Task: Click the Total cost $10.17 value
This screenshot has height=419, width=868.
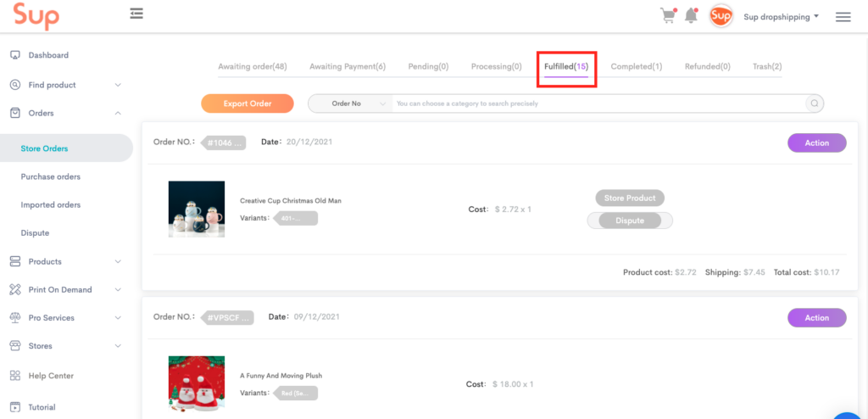Action: click(827, 272)
